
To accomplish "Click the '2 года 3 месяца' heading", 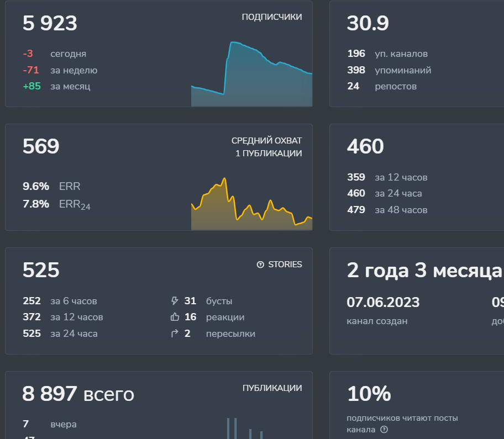I will 424,271.
